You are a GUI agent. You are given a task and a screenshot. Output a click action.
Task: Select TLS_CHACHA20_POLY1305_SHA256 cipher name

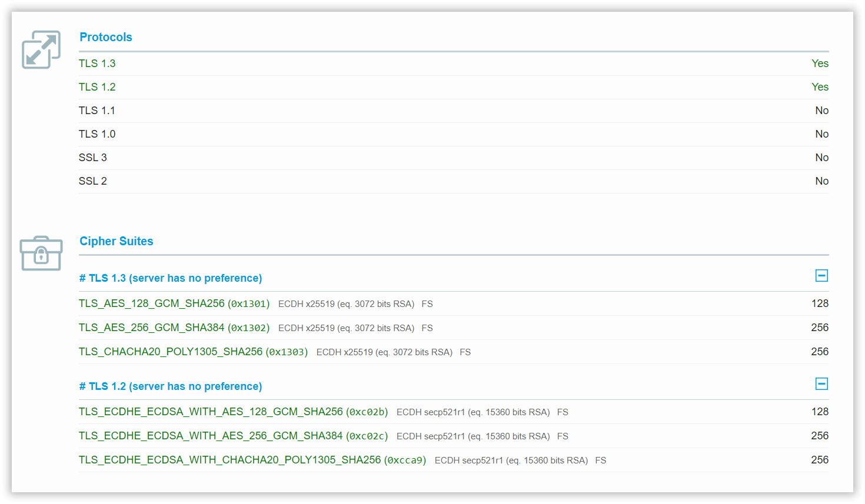point(171,352)
